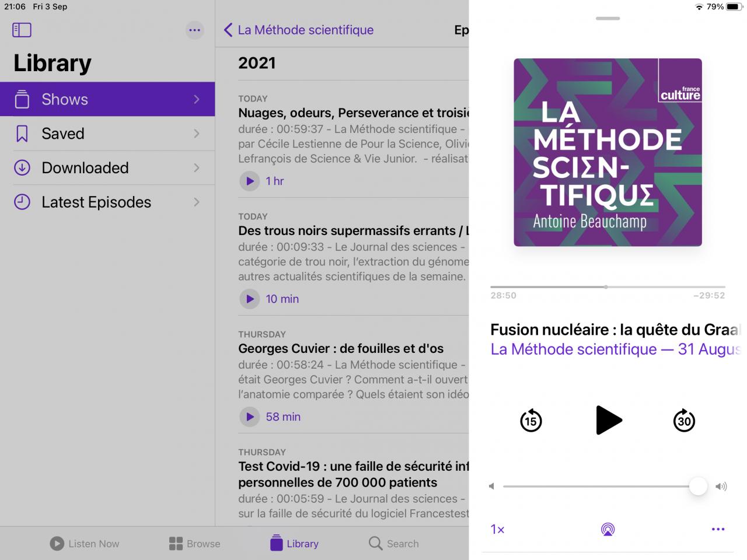Toggle the sidebar panel icon

point(22,30)
